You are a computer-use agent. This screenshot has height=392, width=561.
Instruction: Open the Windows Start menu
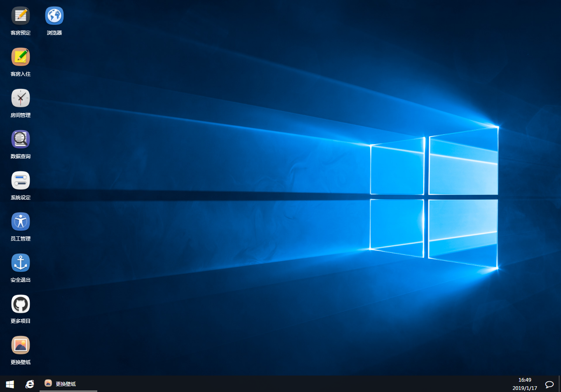(10, 384)
